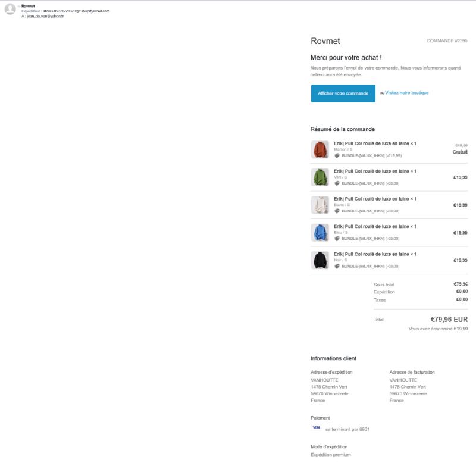The height and width of the screenshot is (472, 476).
Task: Click the discount tag icon on Blanc item
Action: [x=337, y=211]
